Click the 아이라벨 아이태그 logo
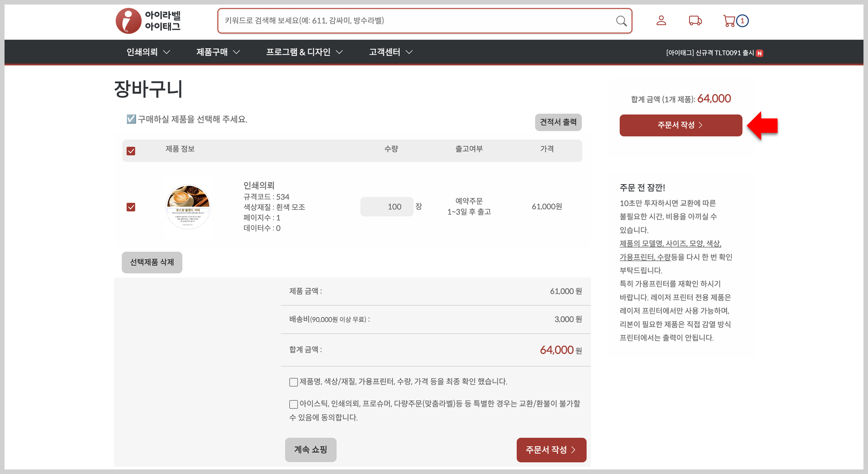 (148, 21)
